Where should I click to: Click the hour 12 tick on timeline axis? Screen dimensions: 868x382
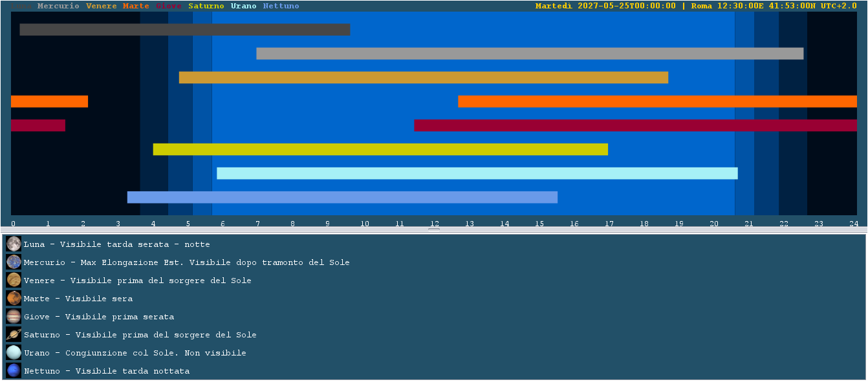point(435,224)
